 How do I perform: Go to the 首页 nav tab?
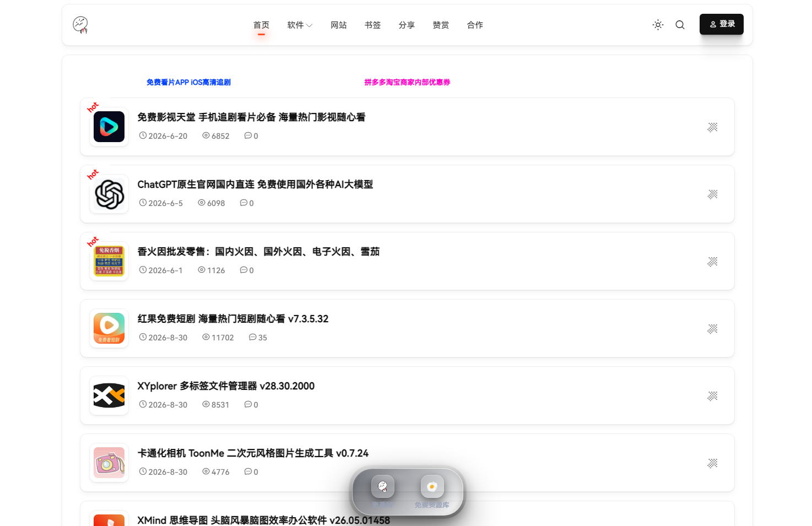(261, 25)
